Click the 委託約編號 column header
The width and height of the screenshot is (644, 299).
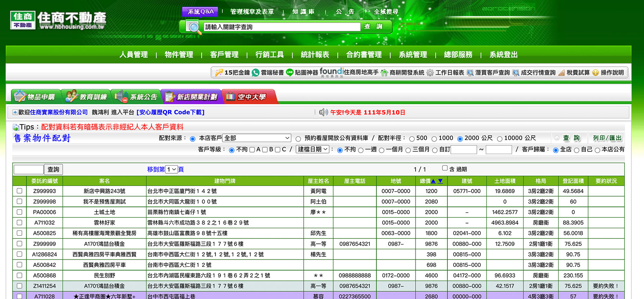(x=44, y=181)
